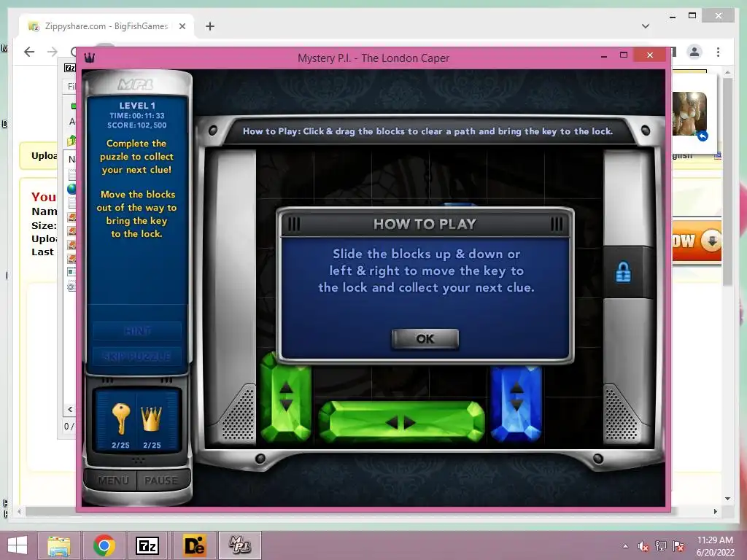The width and height of the screenshot is (747, 560).
Task: Pause the game with the PAUSE button
Action: click(x=161, y=481)
